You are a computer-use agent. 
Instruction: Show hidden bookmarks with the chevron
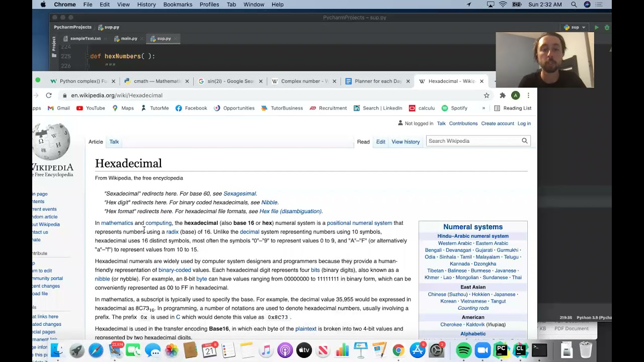(484, 108)
